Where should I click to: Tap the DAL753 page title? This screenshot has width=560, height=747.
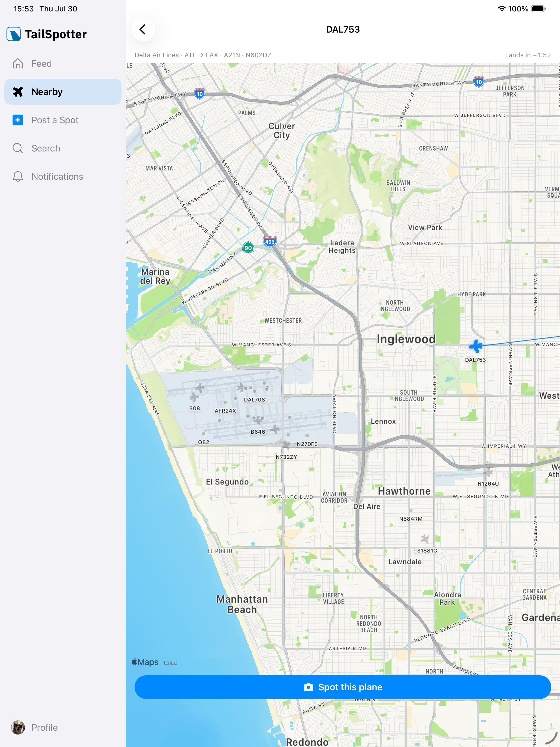[343, 29]
